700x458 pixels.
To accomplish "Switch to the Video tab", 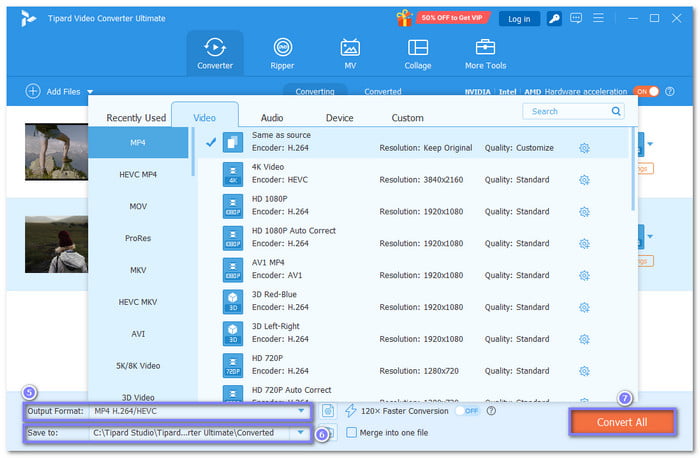I will [204, 117].
